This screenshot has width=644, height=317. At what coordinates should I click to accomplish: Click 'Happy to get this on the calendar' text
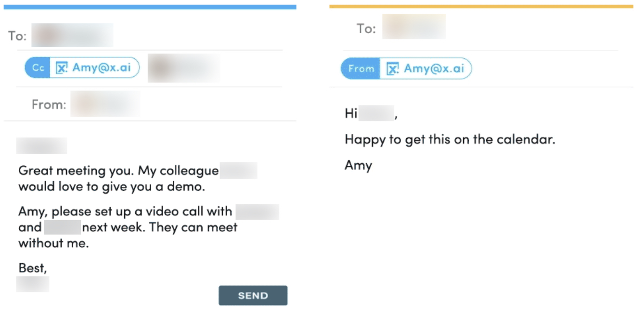tap(450, 140)
